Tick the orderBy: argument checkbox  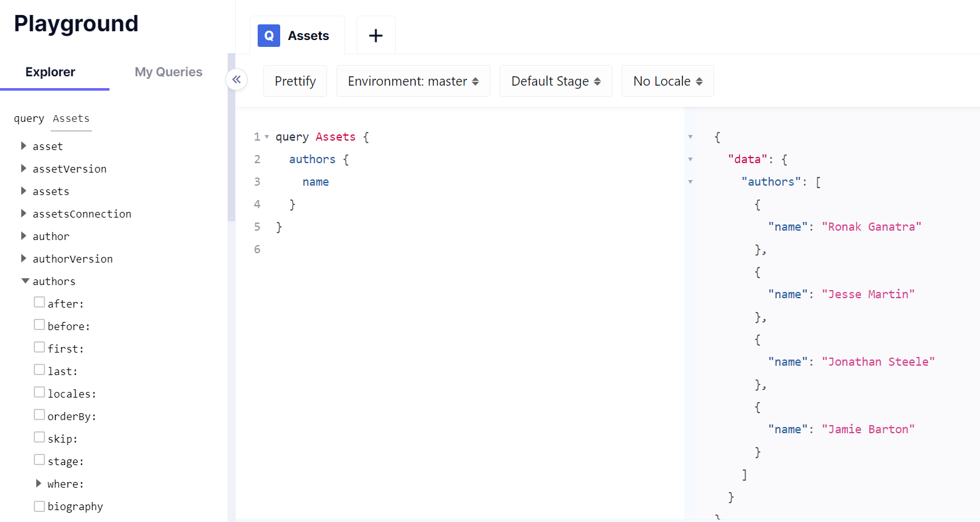(39, 415)
